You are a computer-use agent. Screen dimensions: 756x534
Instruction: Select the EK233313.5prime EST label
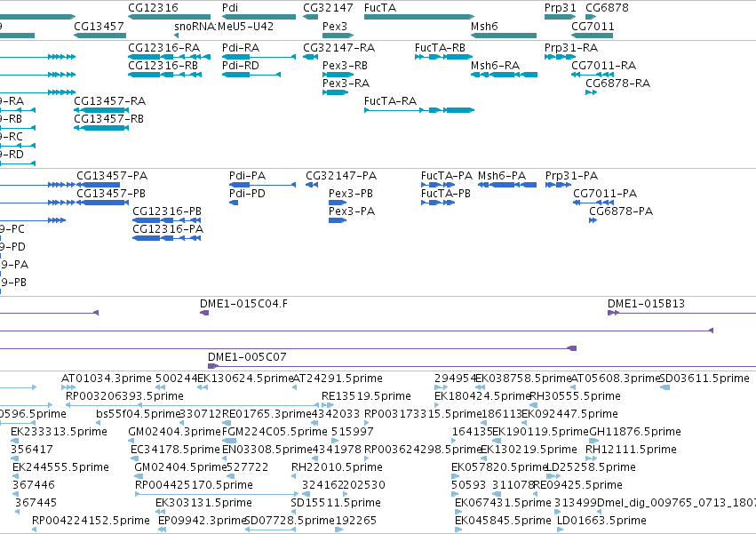pos(59,431)
